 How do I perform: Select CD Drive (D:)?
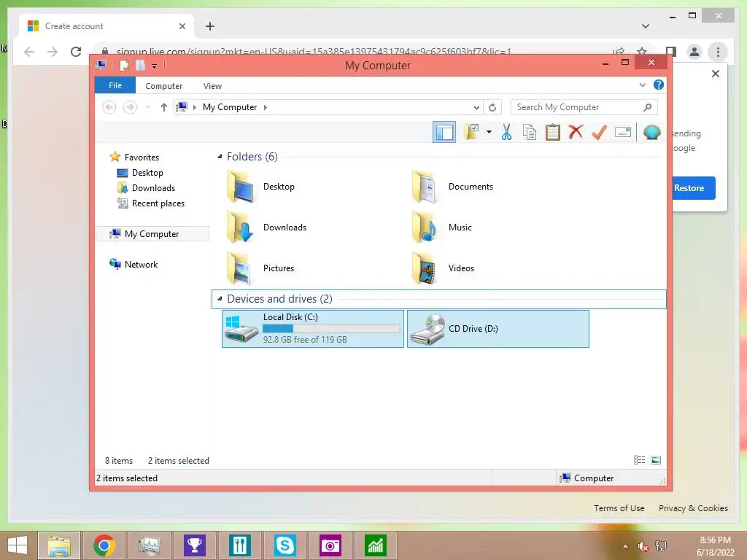[498, 329]
